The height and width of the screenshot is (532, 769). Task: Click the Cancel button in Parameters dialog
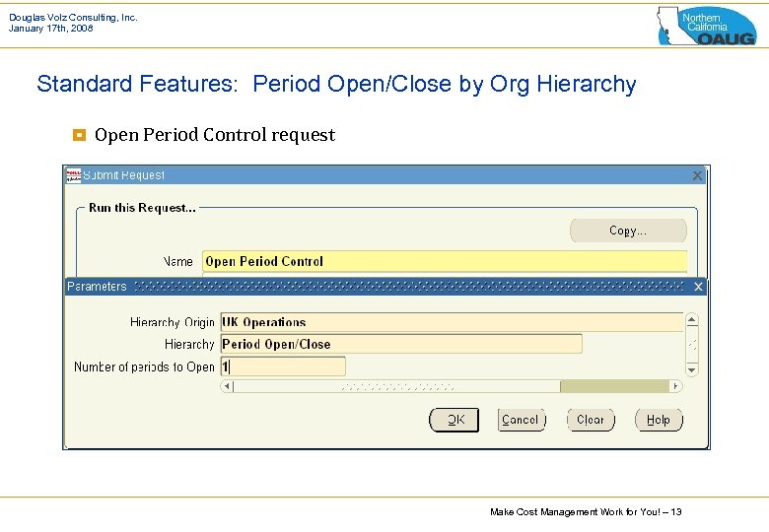[x=522, y=420]
